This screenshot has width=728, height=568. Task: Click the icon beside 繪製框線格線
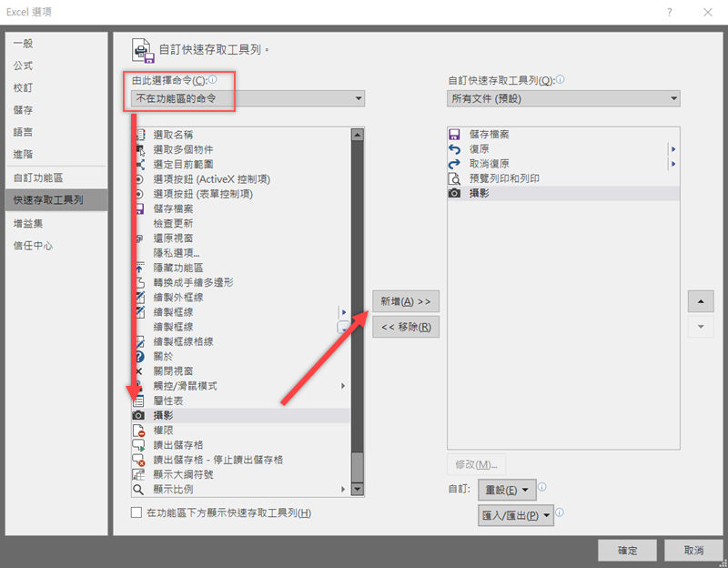[x=140, y=342]
